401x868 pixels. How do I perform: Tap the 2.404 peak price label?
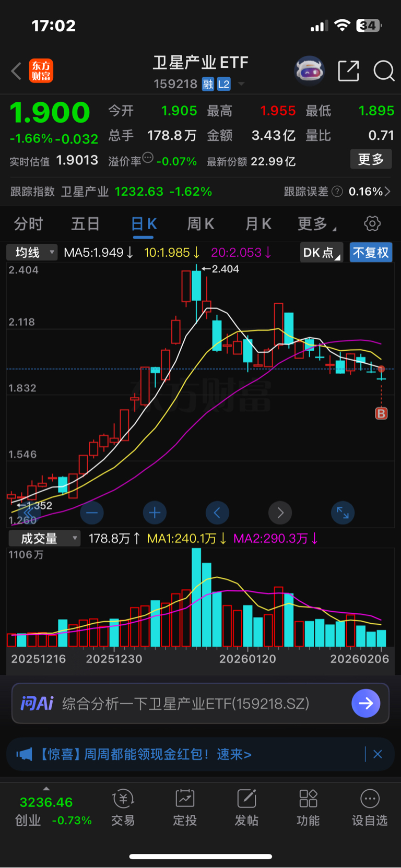(x=225, y=269)
